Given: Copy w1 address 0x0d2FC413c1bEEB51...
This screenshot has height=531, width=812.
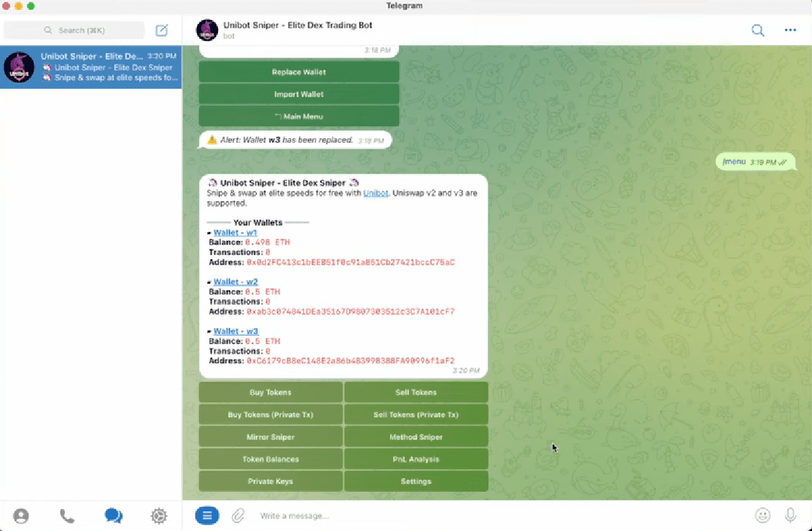Looking at the screenshot, I should pos(351,262).
